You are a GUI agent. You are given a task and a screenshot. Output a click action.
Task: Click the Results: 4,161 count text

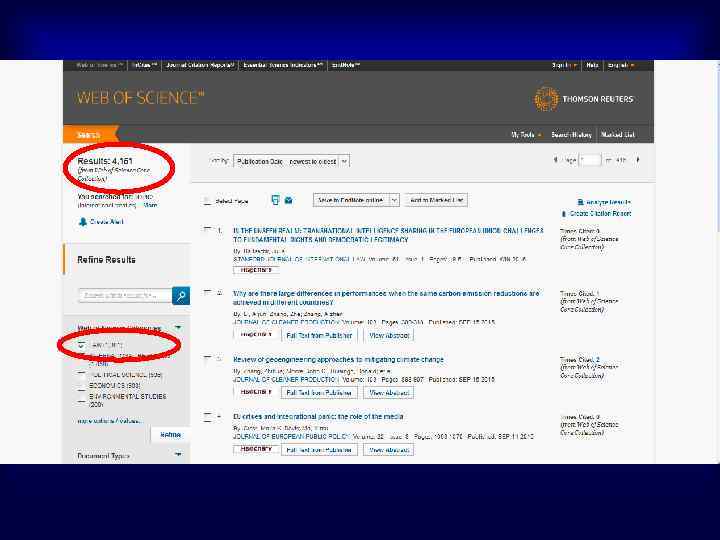(105, 161)
